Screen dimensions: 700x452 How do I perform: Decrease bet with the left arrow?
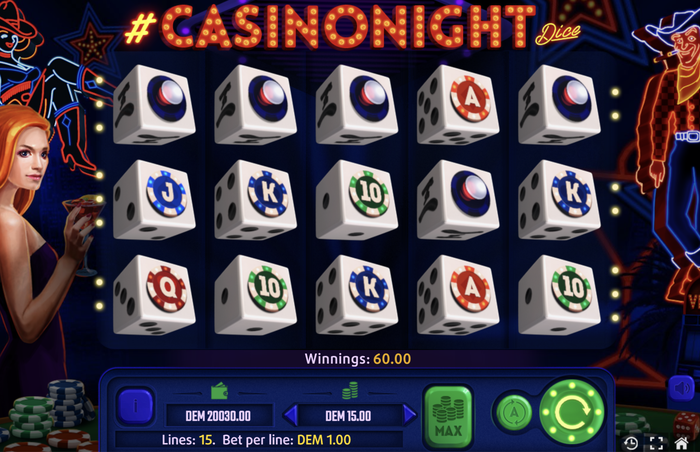point(291,415)
